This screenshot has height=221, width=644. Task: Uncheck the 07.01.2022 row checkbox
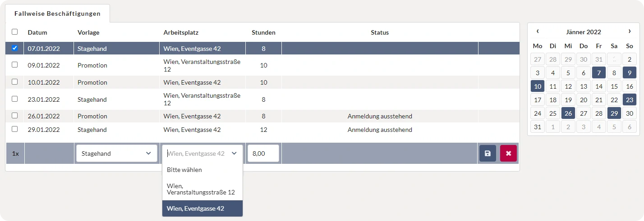(x=14, y=48)
